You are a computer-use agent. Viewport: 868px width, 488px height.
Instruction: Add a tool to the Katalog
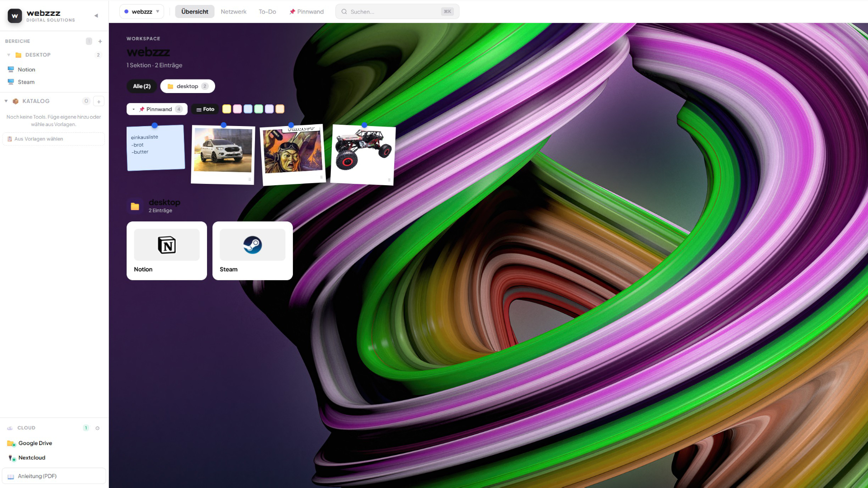(x=99, y=101)
